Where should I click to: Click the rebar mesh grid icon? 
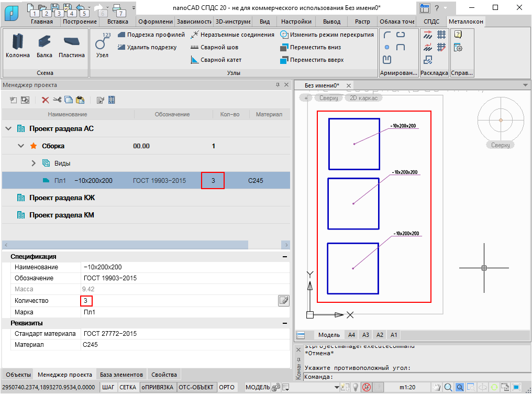coord(441,35)
